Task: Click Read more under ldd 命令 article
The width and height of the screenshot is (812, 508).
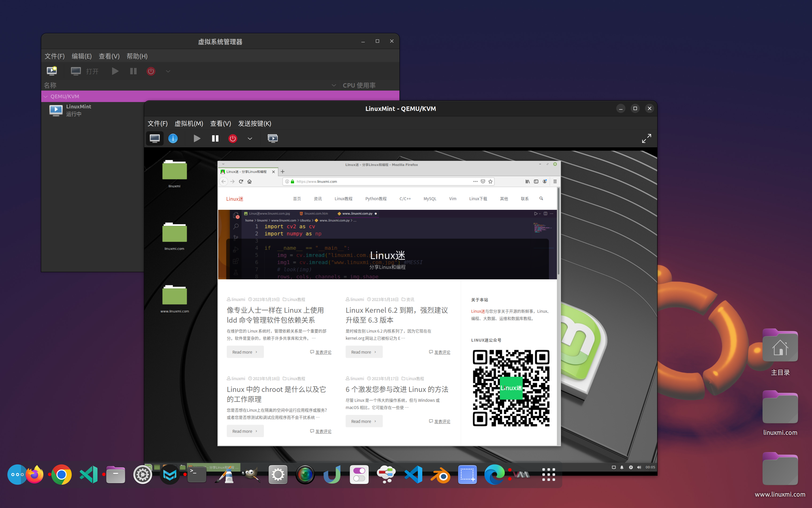Action: [x=245, y=352]
